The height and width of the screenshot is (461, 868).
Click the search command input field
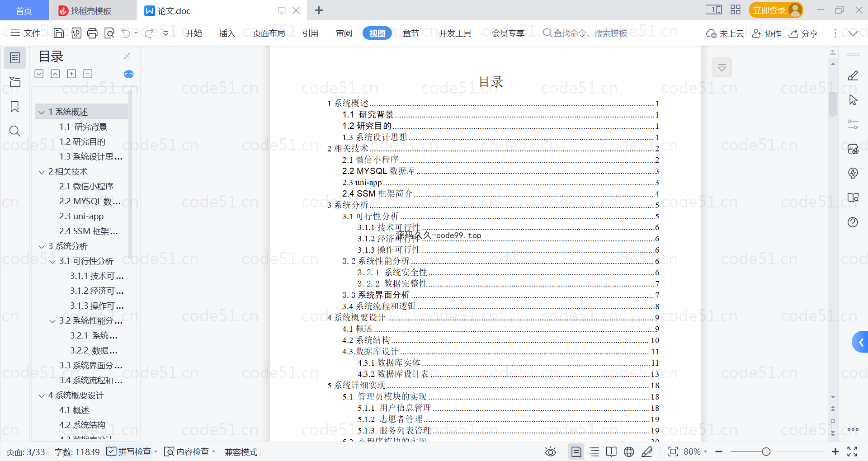coord(585,33)
